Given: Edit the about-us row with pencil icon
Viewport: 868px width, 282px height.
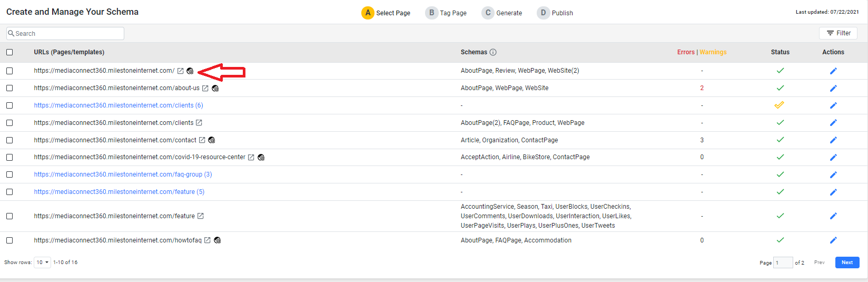Looking at the screenshot, I should 833,88.
